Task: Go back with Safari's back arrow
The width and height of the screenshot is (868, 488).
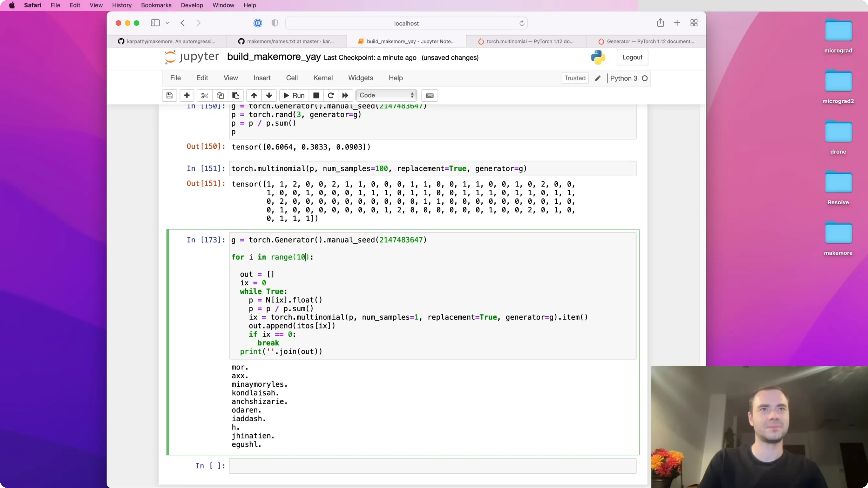Action: 183,23
